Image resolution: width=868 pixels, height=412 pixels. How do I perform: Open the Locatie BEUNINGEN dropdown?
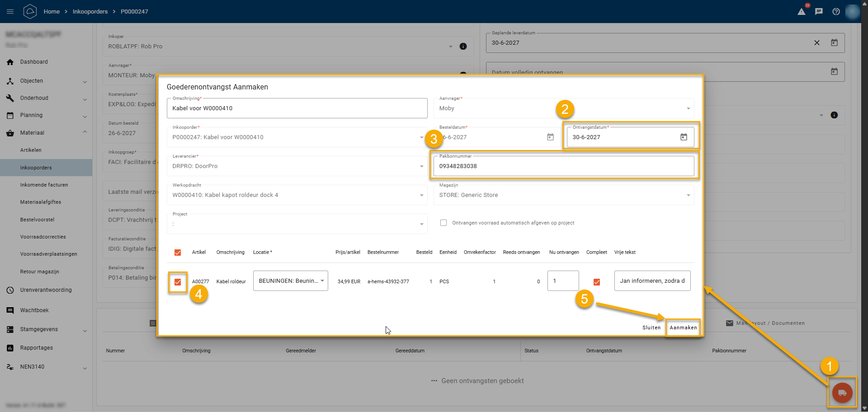pyautogui.click(x=290, y=281)
